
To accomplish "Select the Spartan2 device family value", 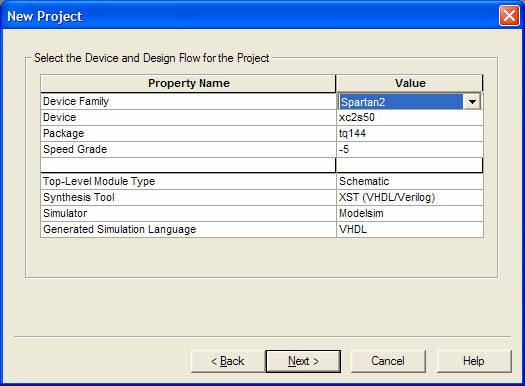I will [401, 102].
